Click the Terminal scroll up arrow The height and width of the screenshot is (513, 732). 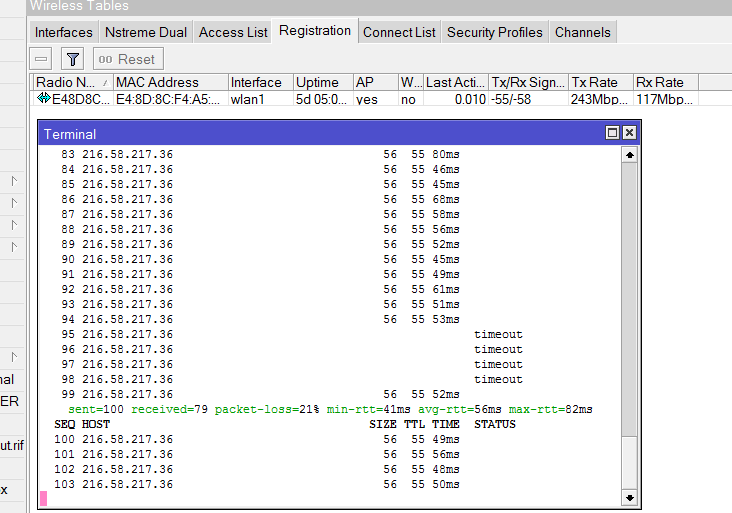pyautogui.click(x=629, y=155)
